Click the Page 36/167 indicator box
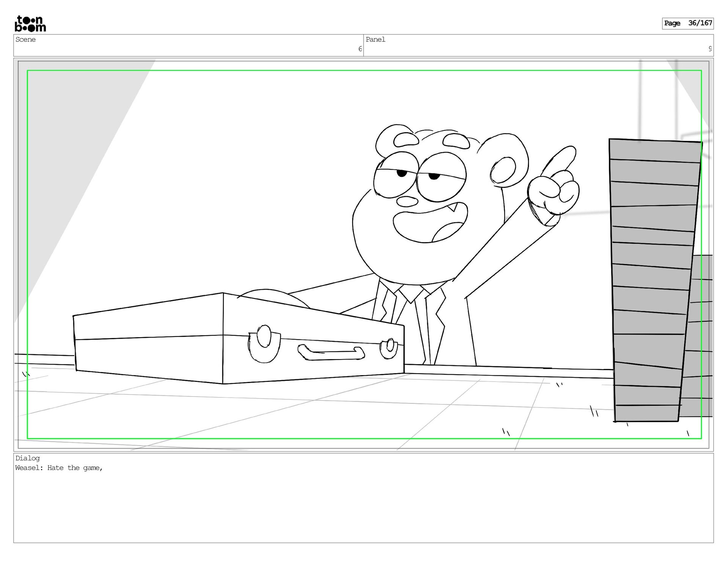728x563 pixels. pyautogui.click(x=687, y=23)
